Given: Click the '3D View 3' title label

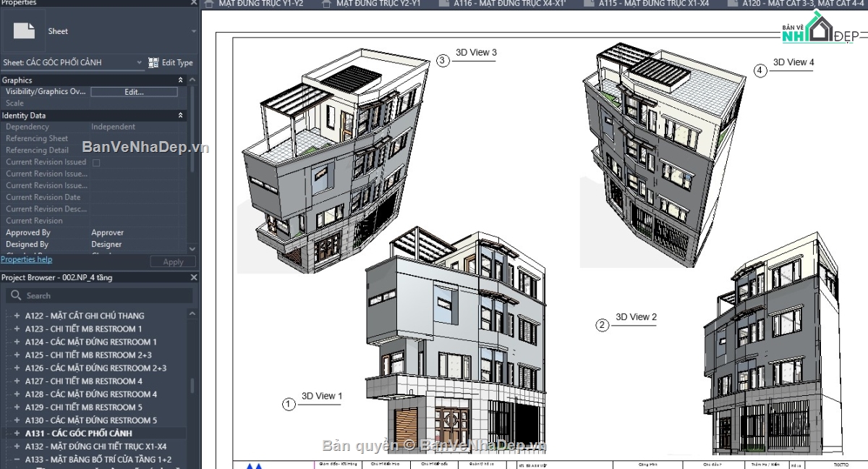Looking at the screenshot, I should (476, 53).
